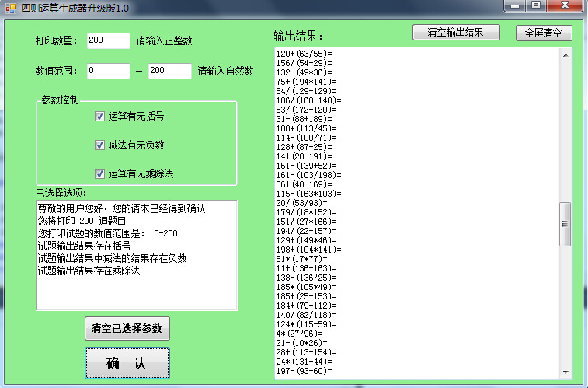Select the output line 132-(49*36)=
The width and height of the screenshot is (588, 388).
point(304,72)
